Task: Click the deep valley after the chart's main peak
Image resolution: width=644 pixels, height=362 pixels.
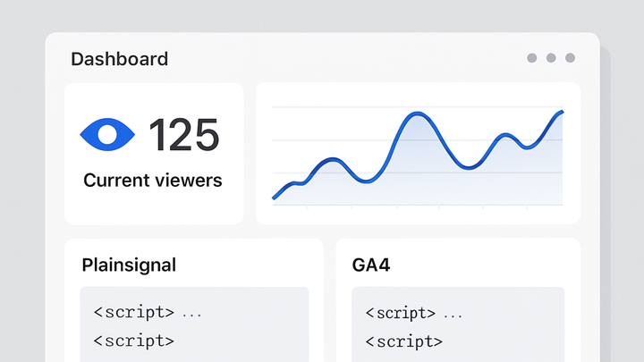Action: click(x=468, y=167)
